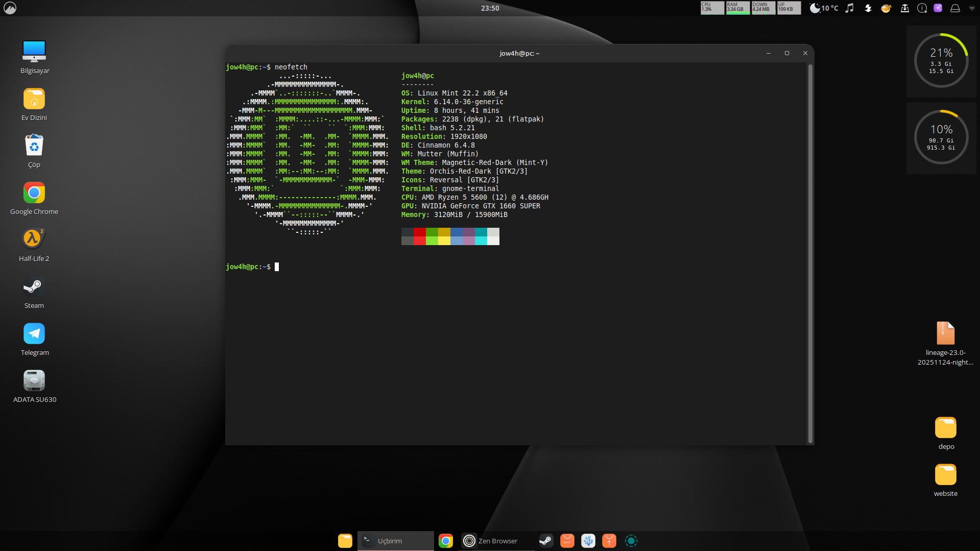Image resolution: width=980 pixels, height=551 pixels.
Task: Select the Çöp trash icon
Action: pos(34,146)
